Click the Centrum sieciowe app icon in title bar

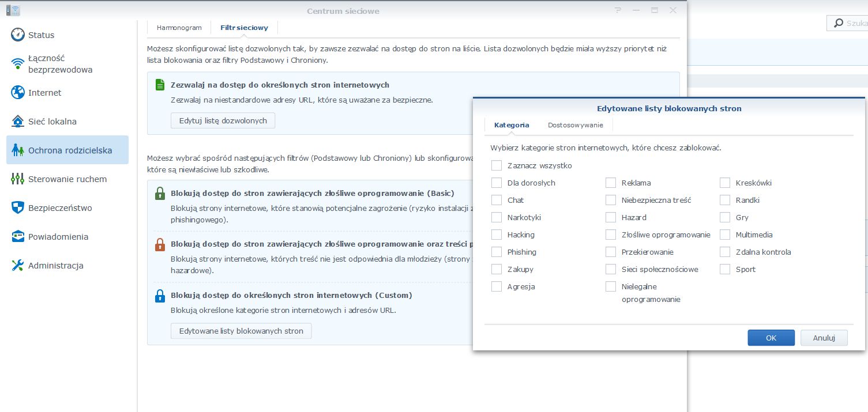pyautogui.click(x=13, y=10)
